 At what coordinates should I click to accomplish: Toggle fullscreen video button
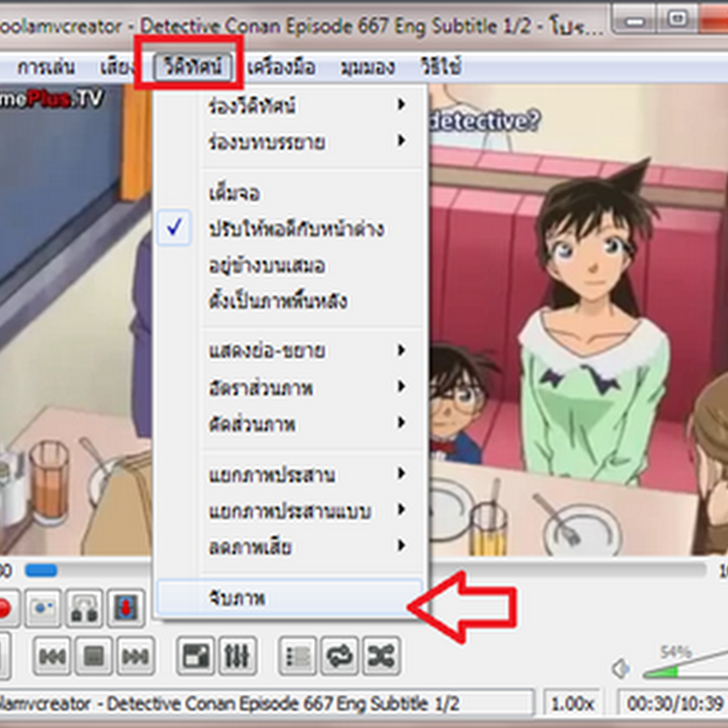click(196, 656)
